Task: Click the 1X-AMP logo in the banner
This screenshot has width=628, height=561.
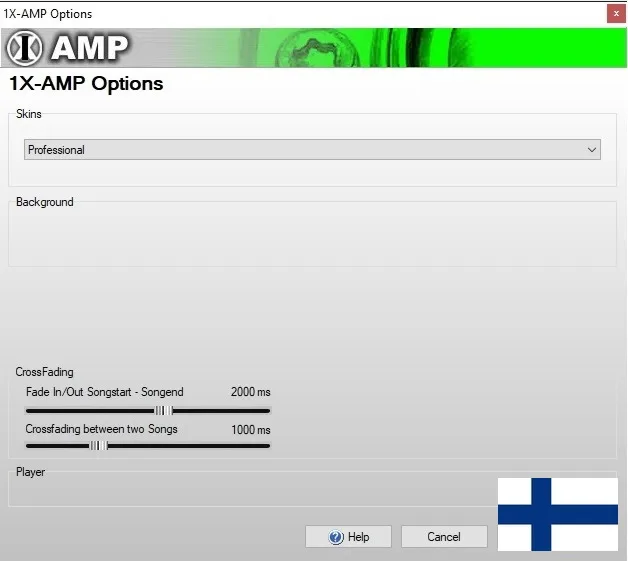Action: coord(68,48)
